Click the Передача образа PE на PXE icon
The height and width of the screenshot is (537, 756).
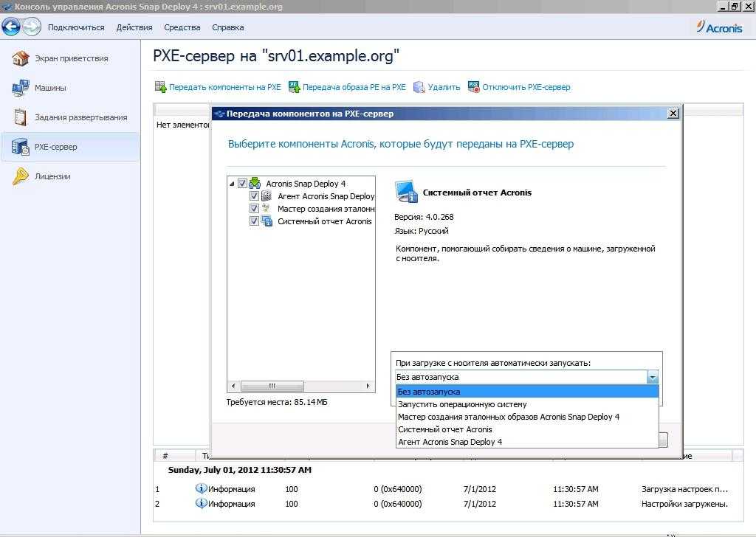point(294,87)
